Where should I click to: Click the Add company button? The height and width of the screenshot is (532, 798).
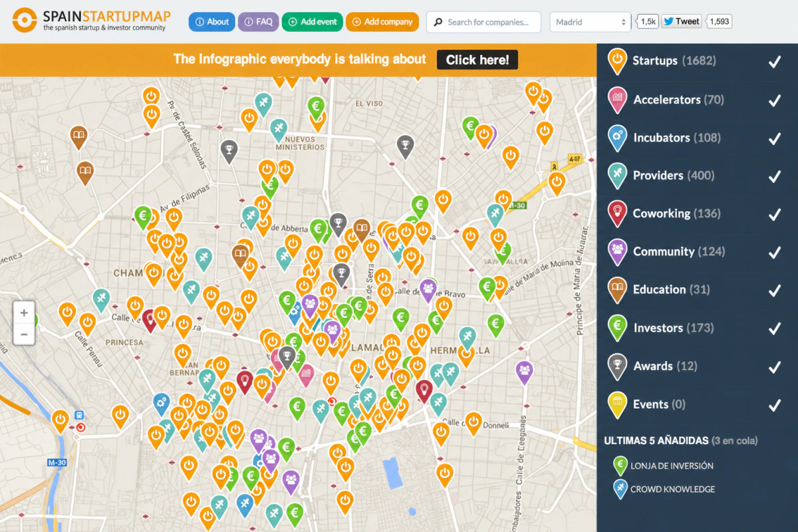(x=382, y=22)
